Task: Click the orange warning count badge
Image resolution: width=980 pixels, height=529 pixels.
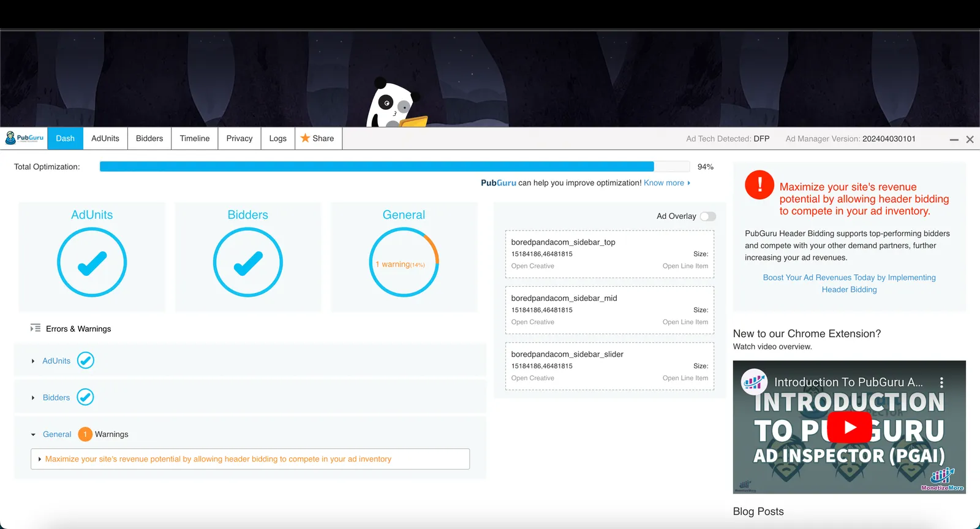Action: [85, 434]
